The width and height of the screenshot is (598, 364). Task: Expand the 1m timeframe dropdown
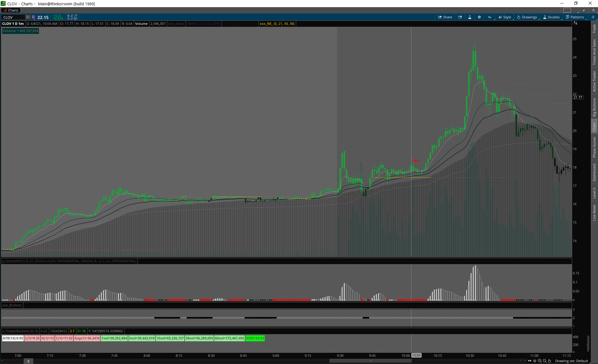(x=490, y=17)
